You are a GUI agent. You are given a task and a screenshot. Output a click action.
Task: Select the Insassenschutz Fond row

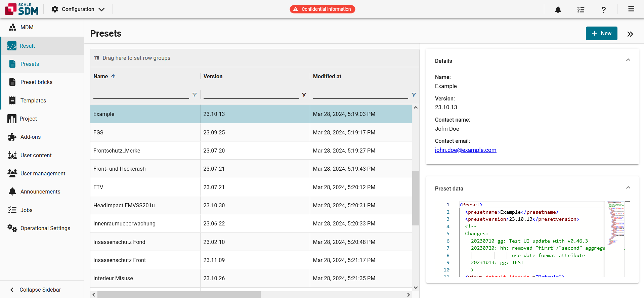251,242
